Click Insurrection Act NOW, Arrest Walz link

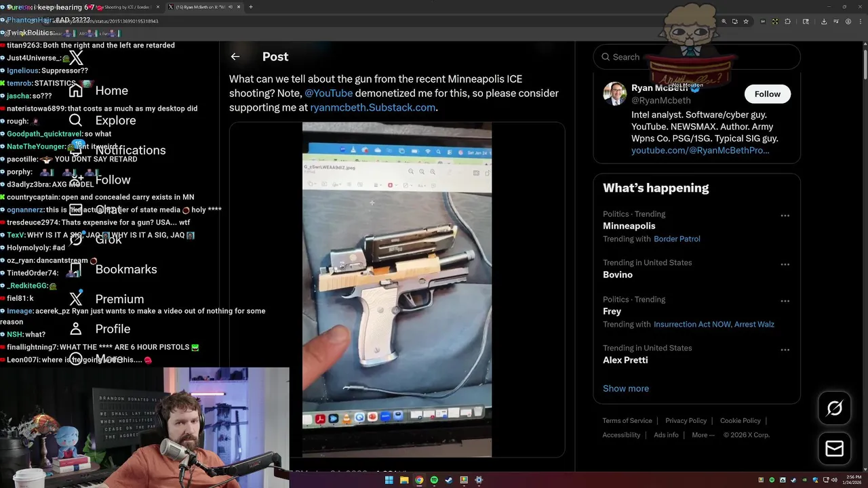point(714,325)
